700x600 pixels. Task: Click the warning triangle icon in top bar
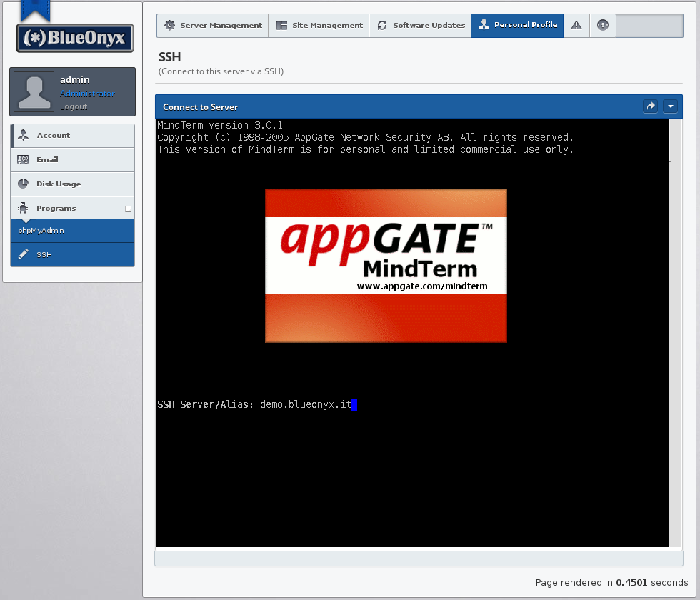click(x=576, y=26)
